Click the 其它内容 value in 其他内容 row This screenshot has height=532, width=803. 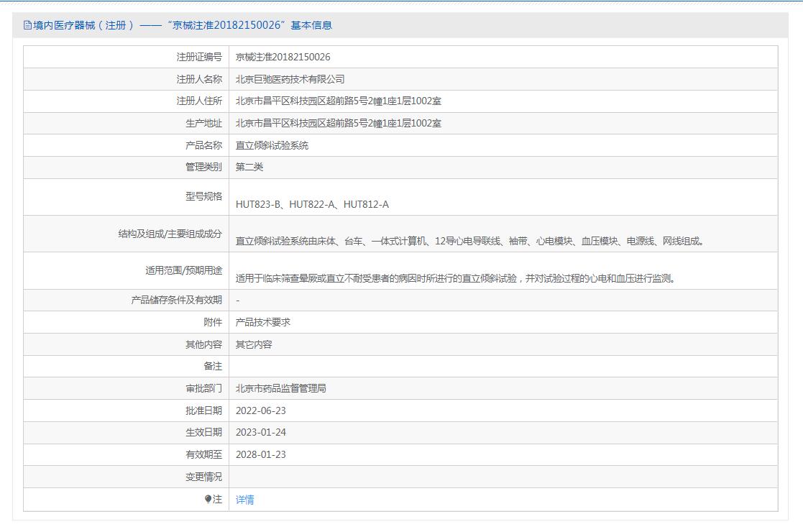coord(254,344)
